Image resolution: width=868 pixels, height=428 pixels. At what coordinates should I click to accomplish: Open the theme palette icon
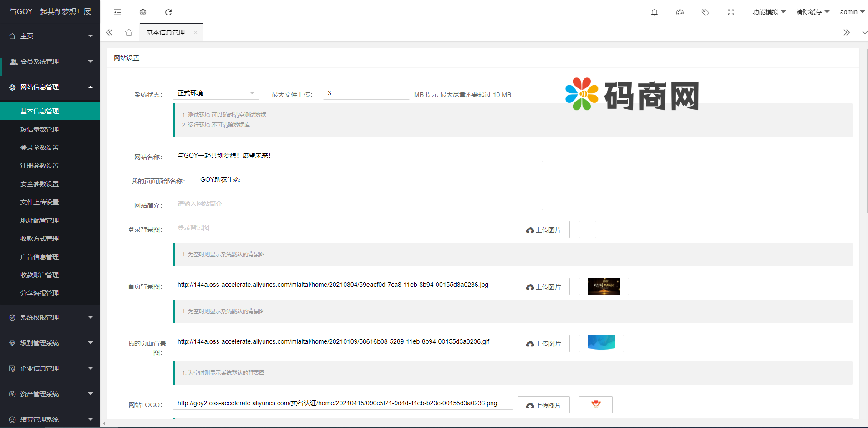pos(680,12)
